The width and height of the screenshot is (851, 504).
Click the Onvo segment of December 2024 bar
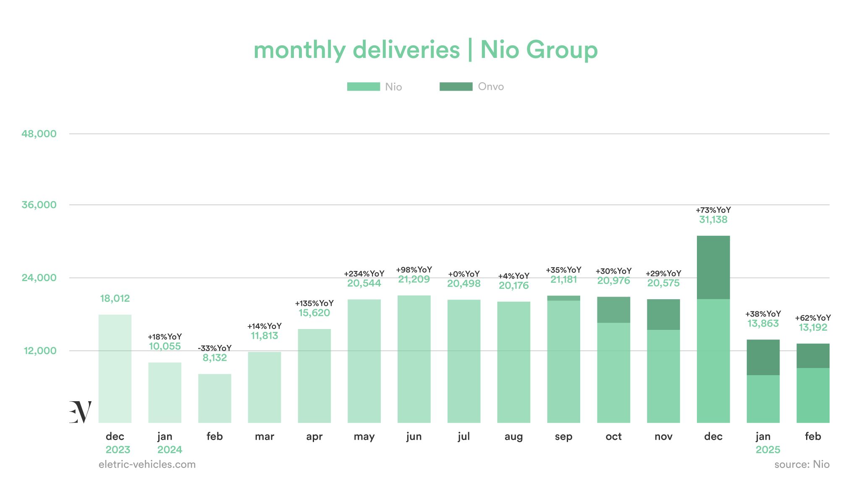[x=713, y=267]
